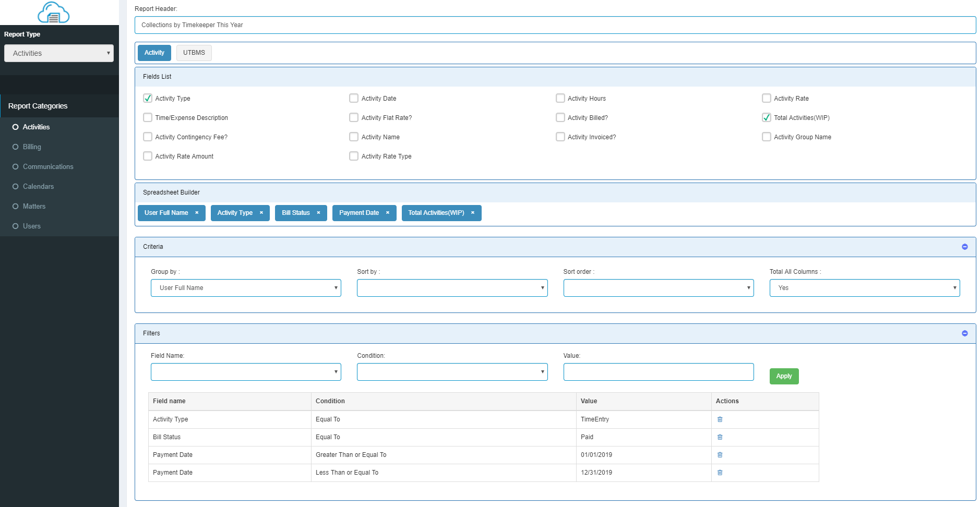Viewport: 980px width, 507px height.
Task: Remove Payment Date column tag
Action: coord(388,213)
